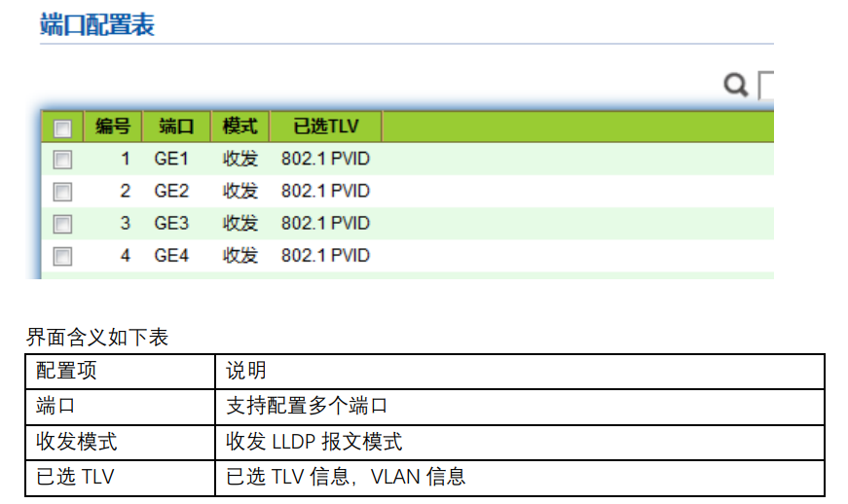Screen dimensions: 848x504
Task: Check the box for port GE1
Action: (62, 159)
